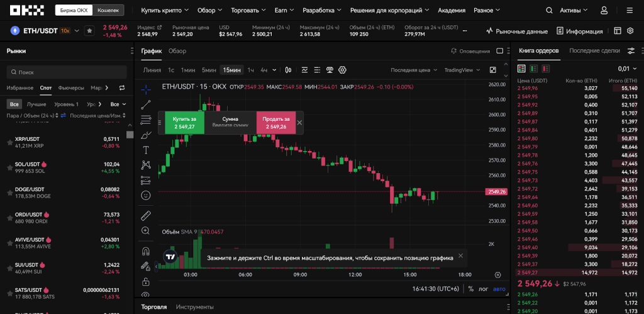
Task: Pick the ruler measurement tool
Action: tap(146, 215)
